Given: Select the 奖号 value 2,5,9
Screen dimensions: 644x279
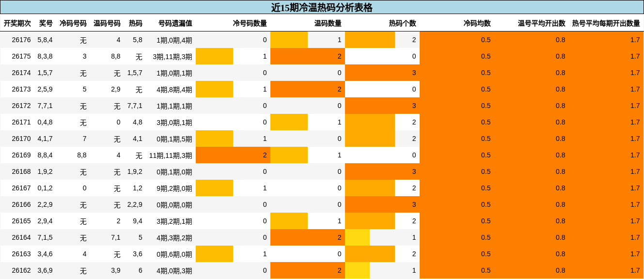Looking at the screenshot, I should coord(45,89).
